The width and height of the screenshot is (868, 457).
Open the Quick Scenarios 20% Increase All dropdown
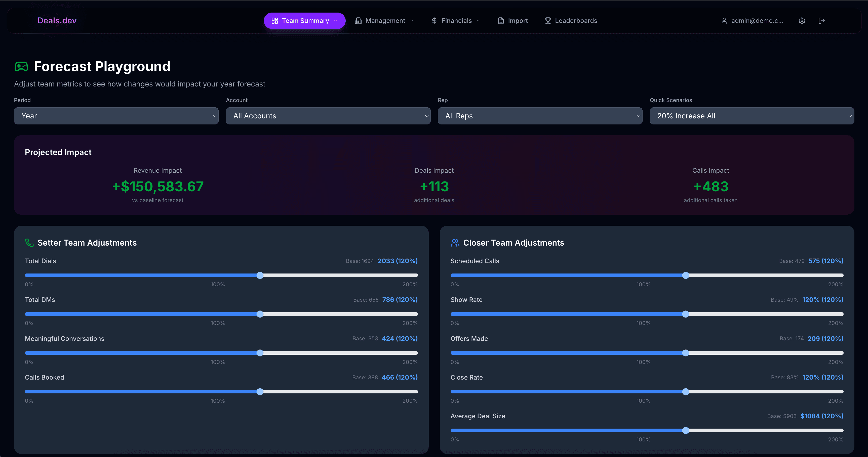pyautogui.click(x=751, y=116)
